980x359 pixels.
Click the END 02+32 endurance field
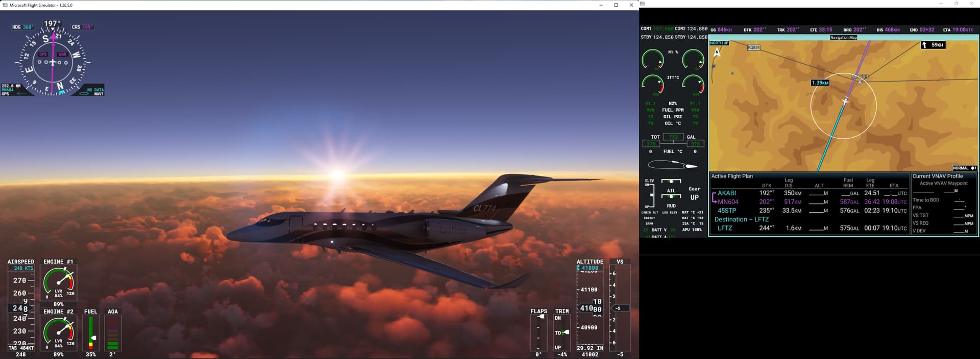(922, 30)
